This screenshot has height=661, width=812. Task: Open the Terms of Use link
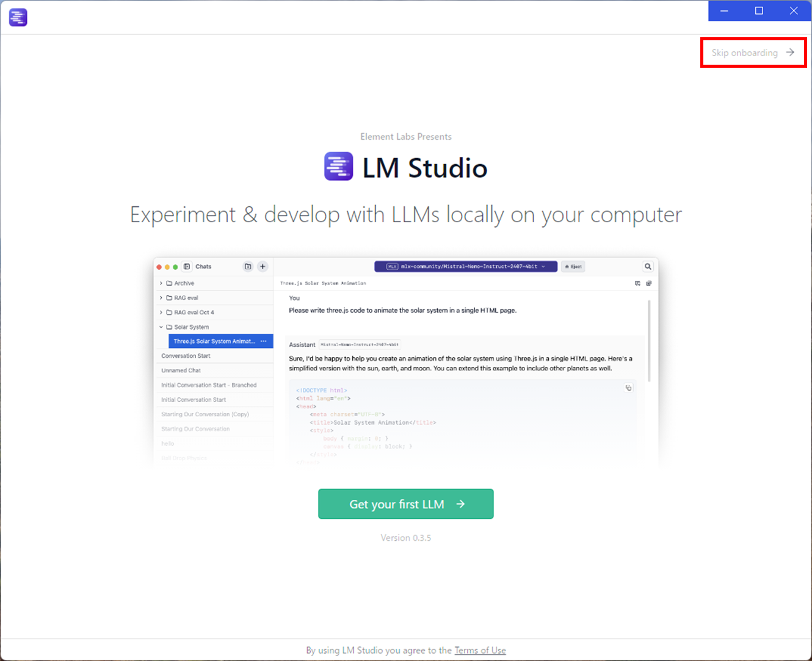(480, 650)
